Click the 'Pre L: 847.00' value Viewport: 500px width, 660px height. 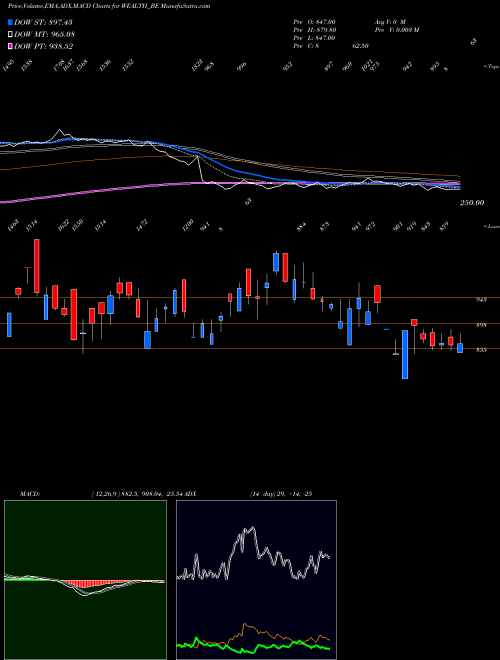pyautogui.click(x=314, y=38)
